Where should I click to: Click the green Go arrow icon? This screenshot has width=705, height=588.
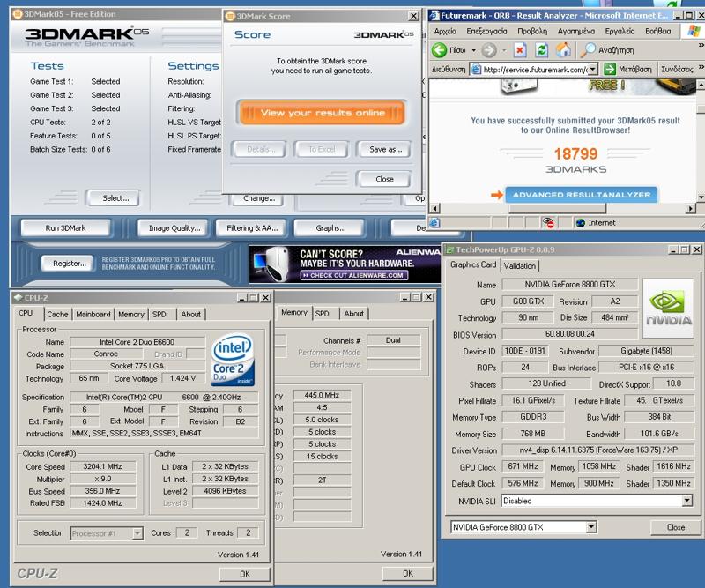pyautogui.click(x=609, y=70)
